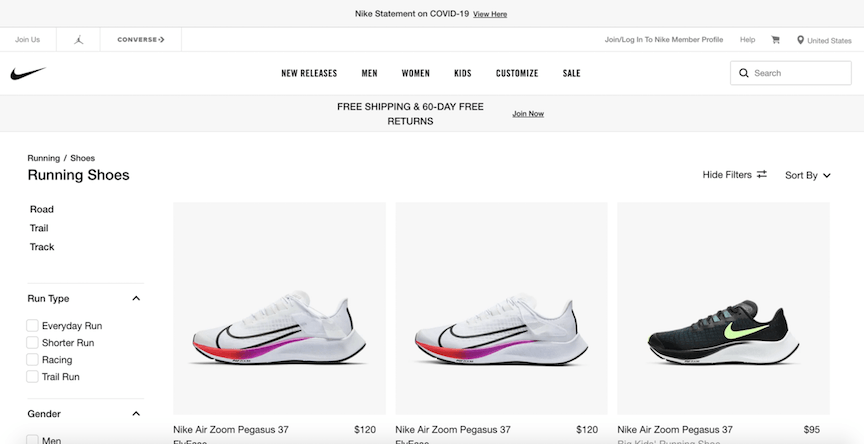
Task: Click the black Pegasus 37 shoe thumbnail
Action: click(723, 307)
